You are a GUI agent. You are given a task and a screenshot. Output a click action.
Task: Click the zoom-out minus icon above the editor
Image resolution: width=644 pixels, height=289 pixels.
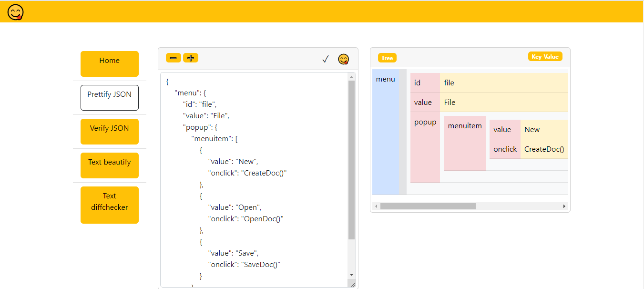coord(173,58)
